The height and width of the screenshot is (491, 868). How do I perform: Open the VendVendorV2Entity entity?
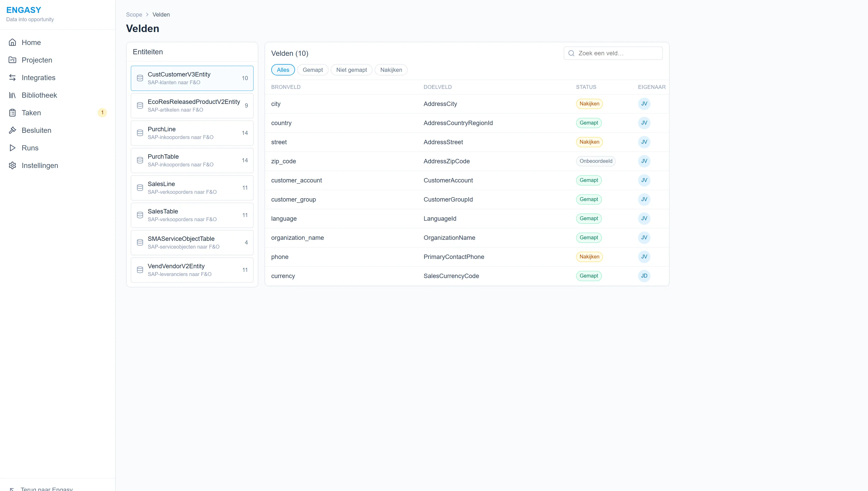click(x=192, y=270)
